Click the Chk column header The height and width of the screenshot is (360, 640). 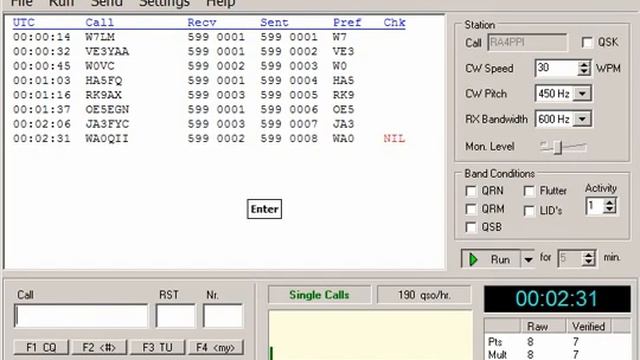tap(394, 22)
